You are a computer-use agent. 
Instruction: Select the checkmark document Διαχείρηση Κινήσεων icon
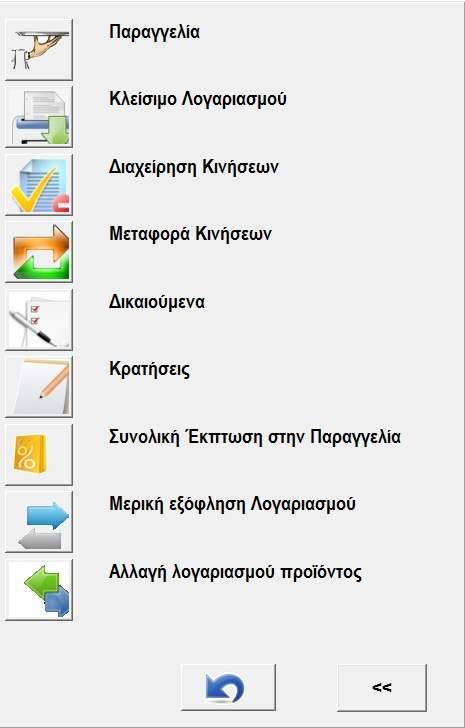click(x=39, y=184)
